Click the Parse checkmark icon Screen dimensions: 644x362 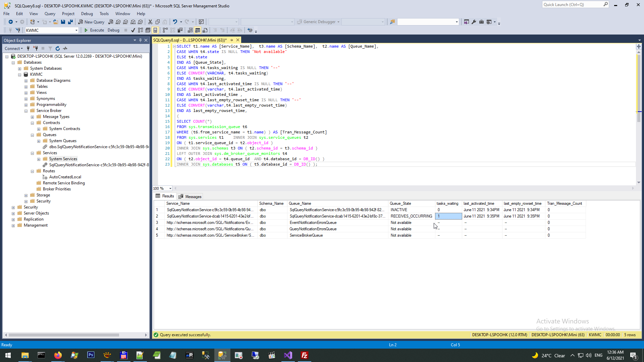[133, 30]
